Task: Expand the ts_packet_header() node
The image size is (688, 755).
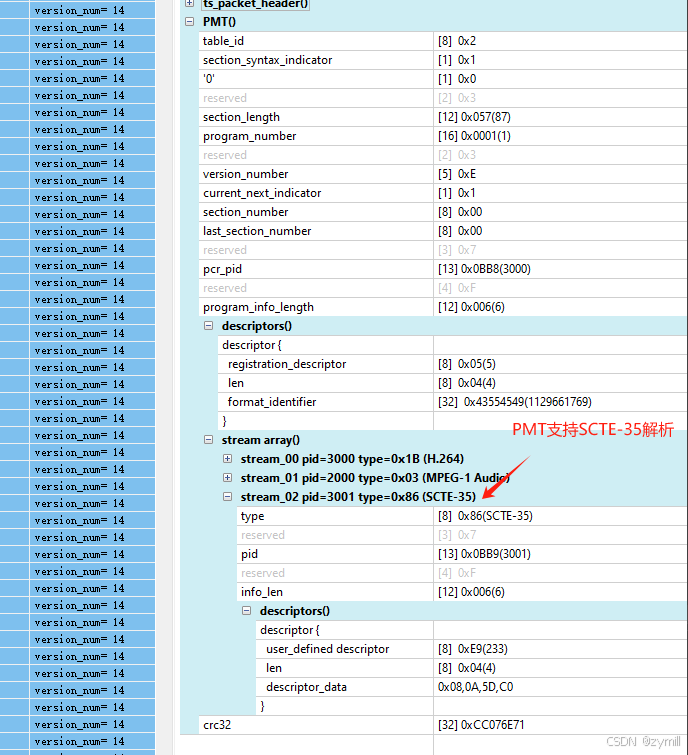Action: 189,3
